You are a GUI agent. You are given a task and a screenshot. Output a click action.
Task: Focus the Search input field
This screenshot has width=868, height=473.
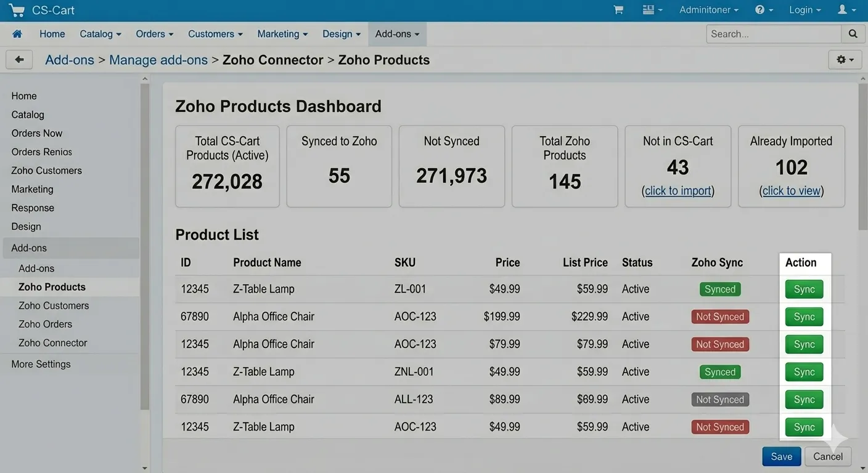[774, 34]
